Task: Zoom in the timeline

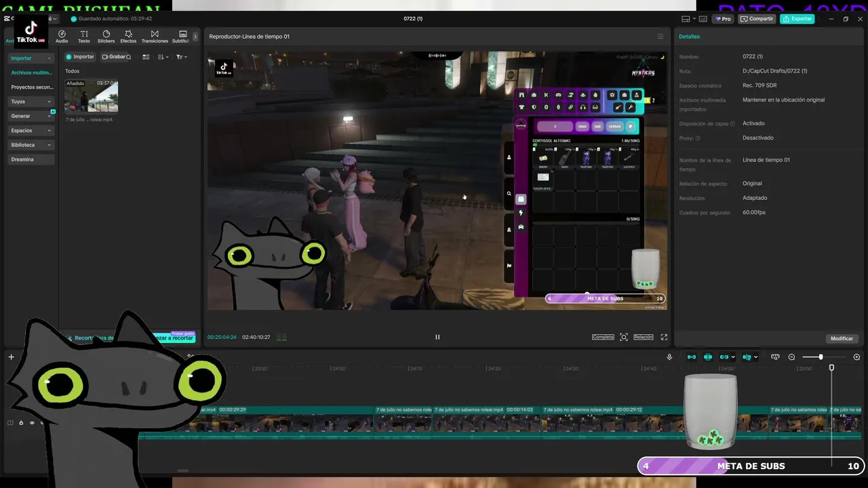Action: 856,357
